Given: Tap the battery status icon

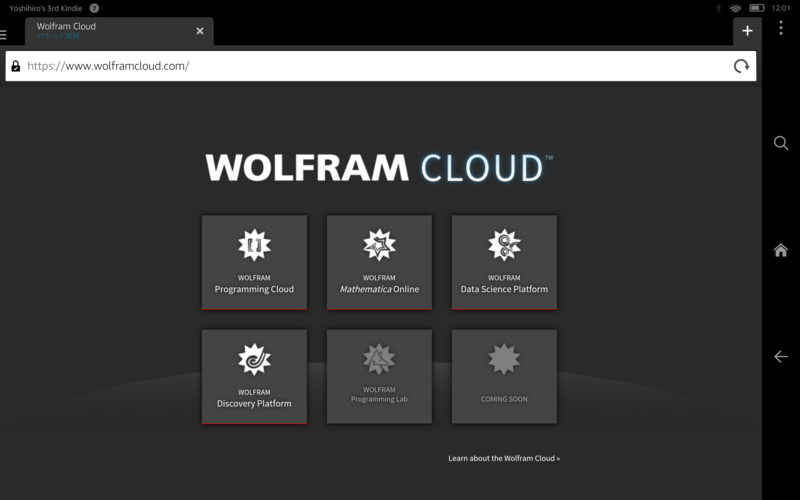Looking at the screenshot, I should pyautogui.click(x=757, y=8).
